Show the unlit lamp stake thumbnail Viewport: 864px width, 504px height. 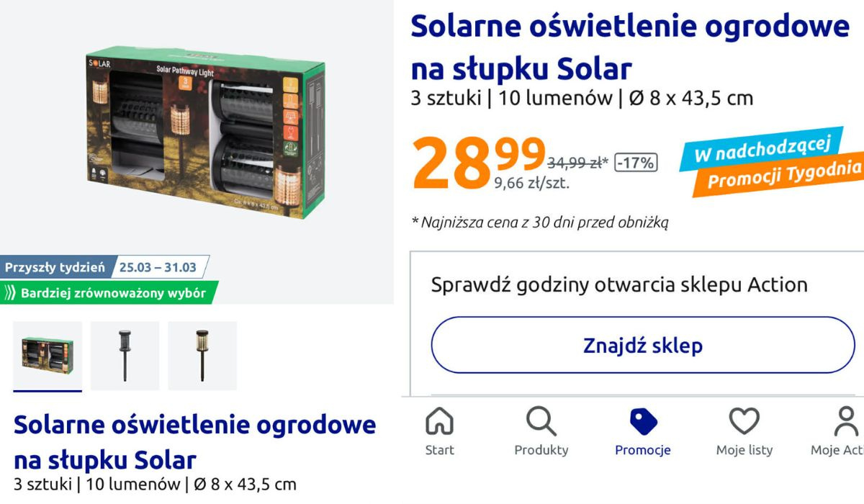pos(125,356)
